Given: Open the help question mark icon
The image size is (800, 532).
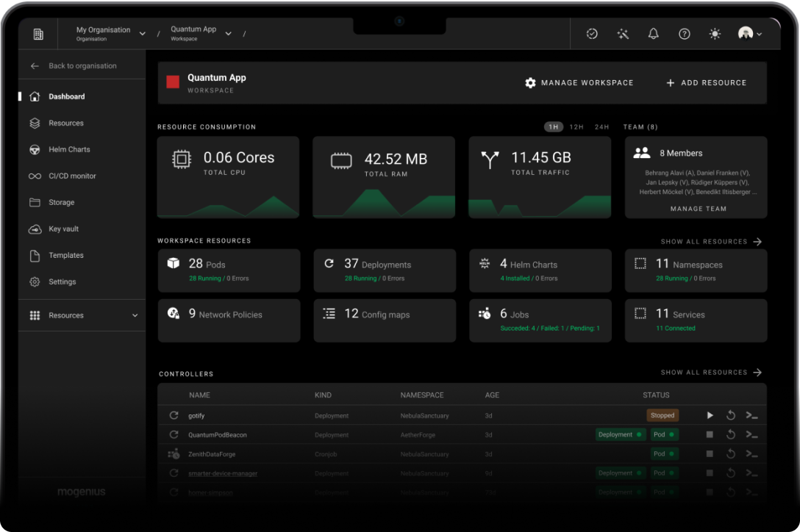Looking at the screenshot, I should (684, 34).
